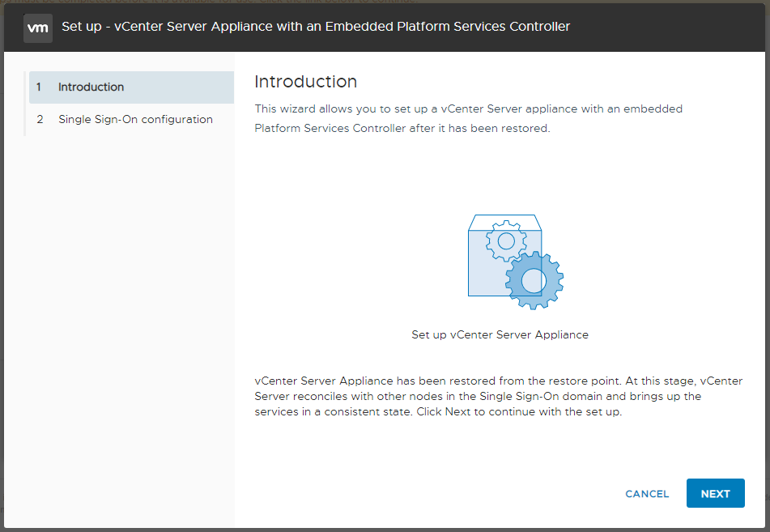Click the Set up vCenter Server Appliance caption
This screenshot has height=532, width=770.
click(x=500, y=334)
